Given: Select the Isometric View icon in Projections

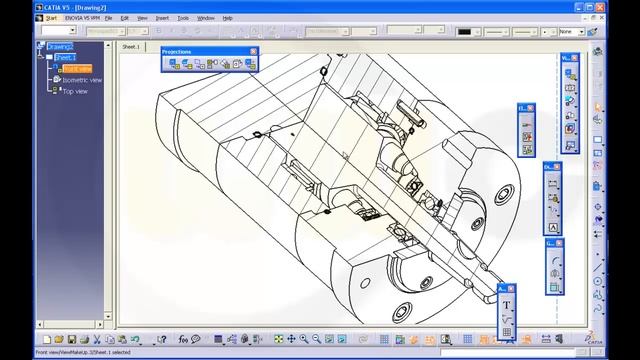Looking at the screenshot, I should [x=238, y=64].
